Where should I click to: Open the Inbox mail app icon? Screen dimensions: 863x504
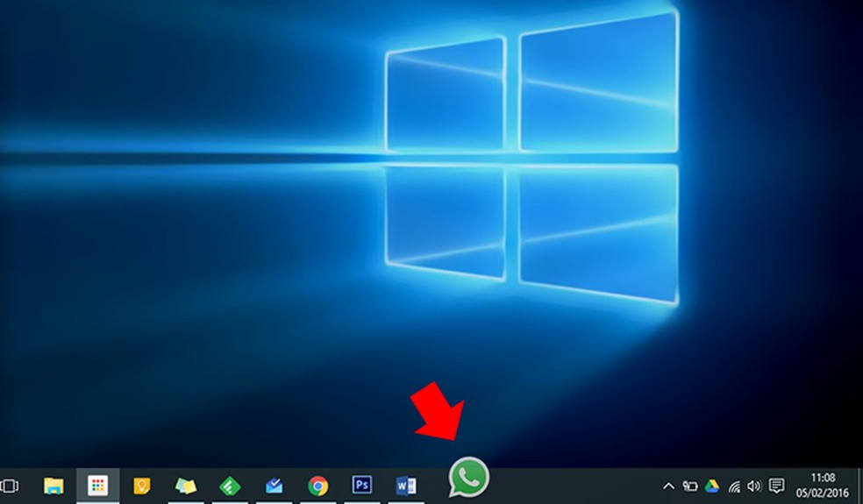tap(275, 486)
